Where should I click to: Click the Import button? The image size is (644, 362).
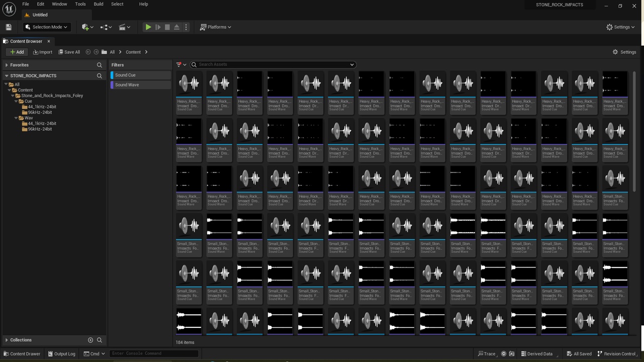click(43, 52)
